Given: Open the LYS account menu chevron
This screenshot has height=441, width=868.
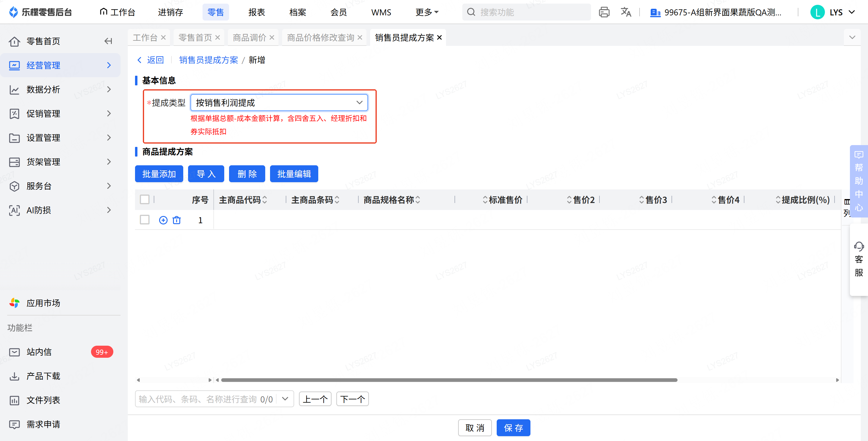Looking at the screenshot, I should 851,12.
